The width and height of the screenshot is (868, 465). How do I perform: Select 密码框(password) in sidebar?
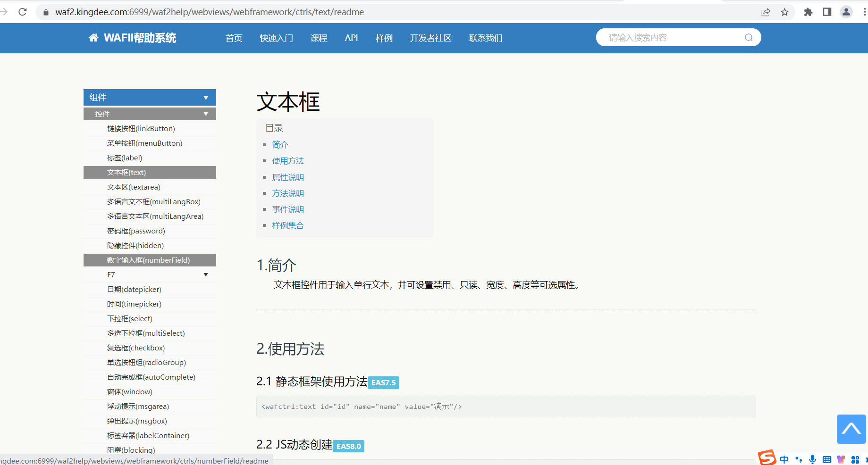[x=150, y=231]
